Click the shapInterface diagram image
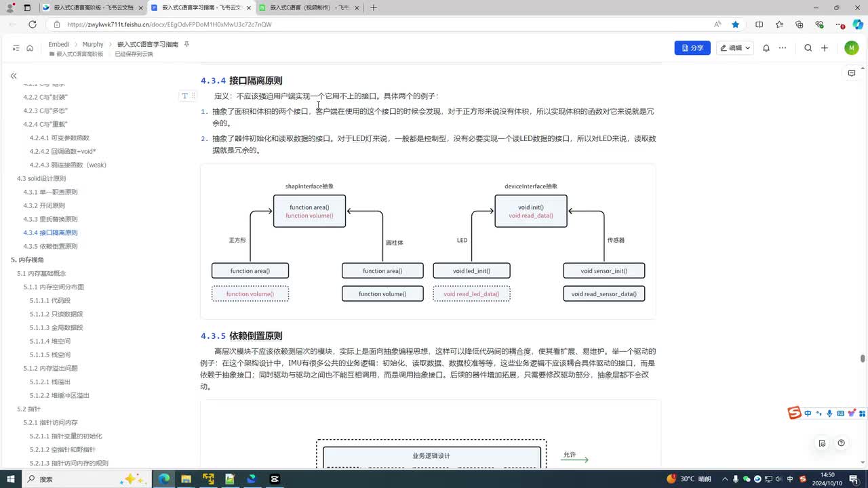868x488 pixels. coord(428,241)
